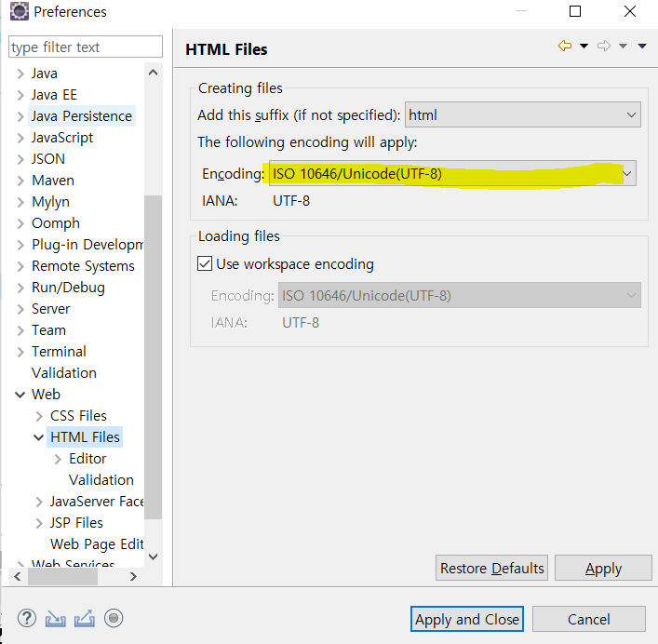Image resolution: width=658 pixels, height=644 pixels.
Task: Select top-level Validation preference item
Action: (64, 373)
